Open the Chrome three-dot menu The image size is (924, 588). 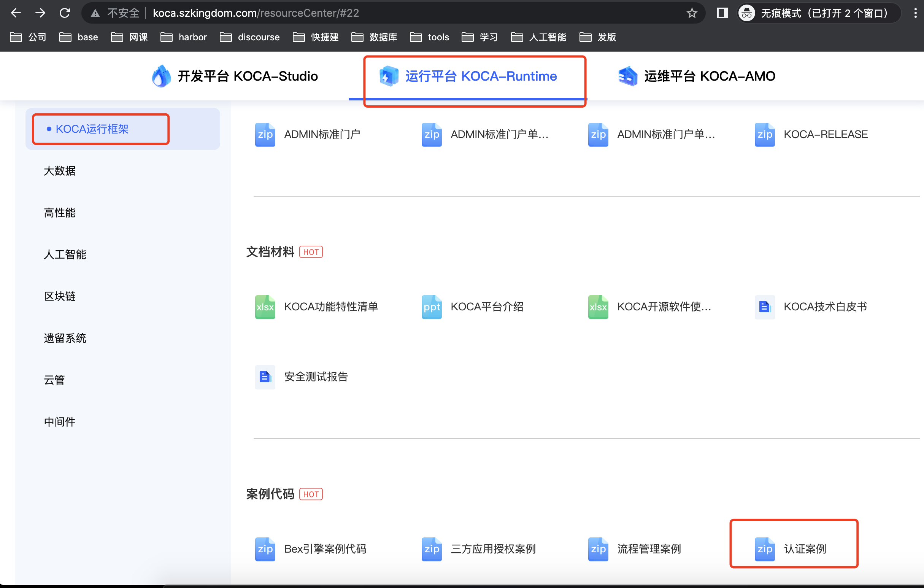pos(915,13)
